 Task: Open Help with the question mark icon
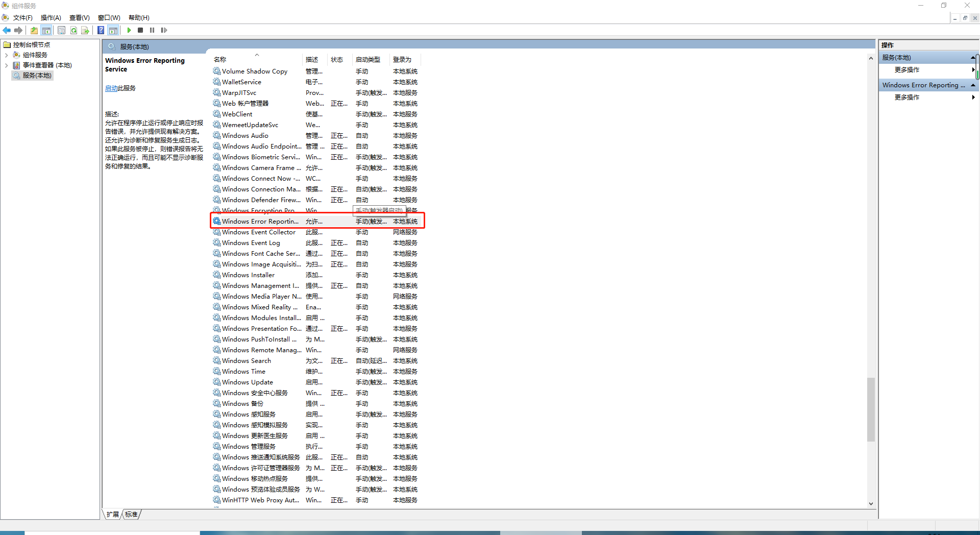click(x=101, y=30)
